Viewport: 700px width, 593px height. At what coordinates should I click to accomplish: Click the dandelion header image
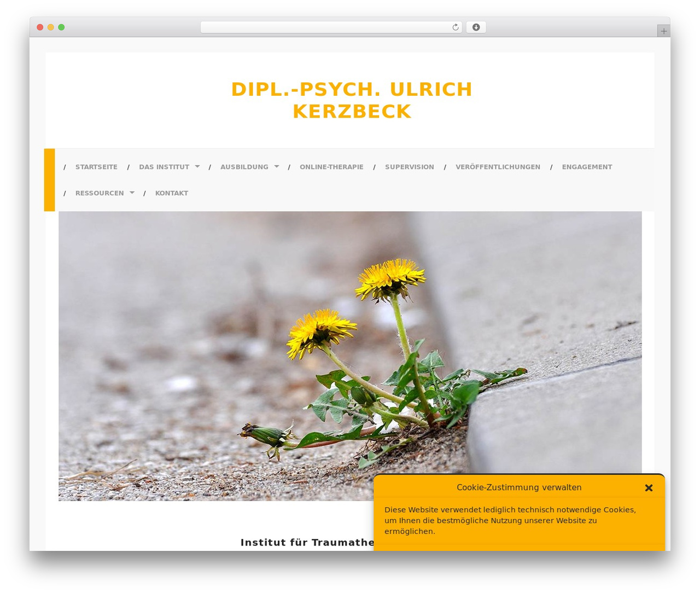click(x=350, y=356)
